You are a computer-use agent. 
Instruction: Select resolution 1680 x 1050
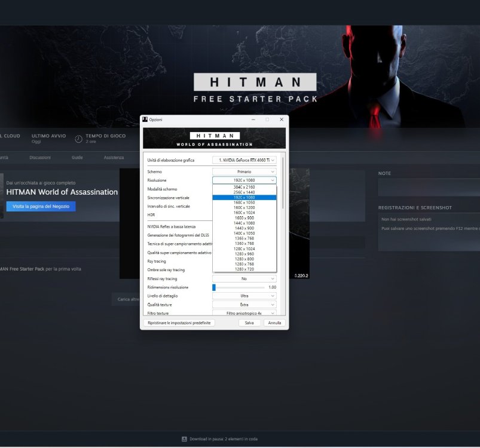click(x=244, y=202)
